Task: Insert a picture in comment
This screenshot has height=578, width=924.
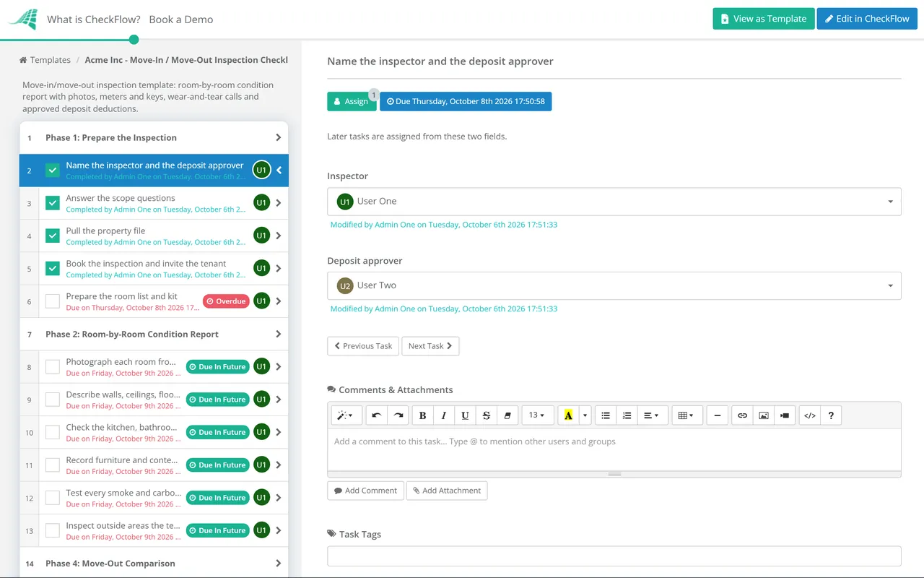Action: point(763,415)
